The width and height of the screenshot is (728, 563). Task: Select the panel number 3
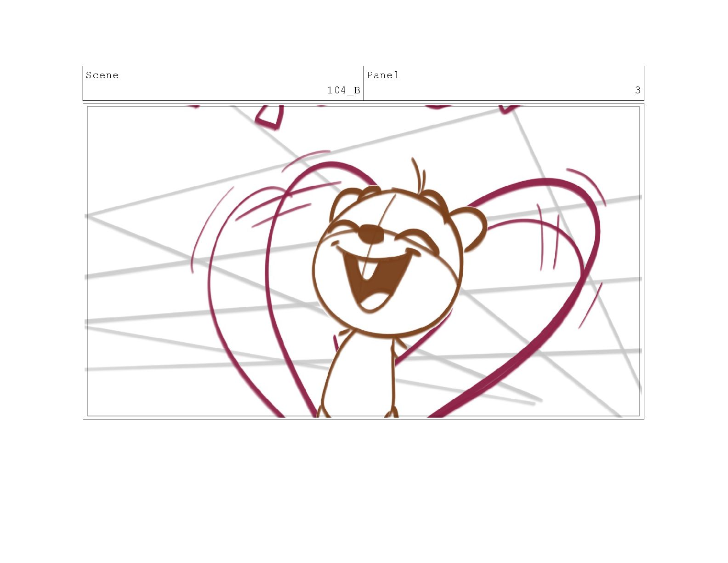point(637,91)
